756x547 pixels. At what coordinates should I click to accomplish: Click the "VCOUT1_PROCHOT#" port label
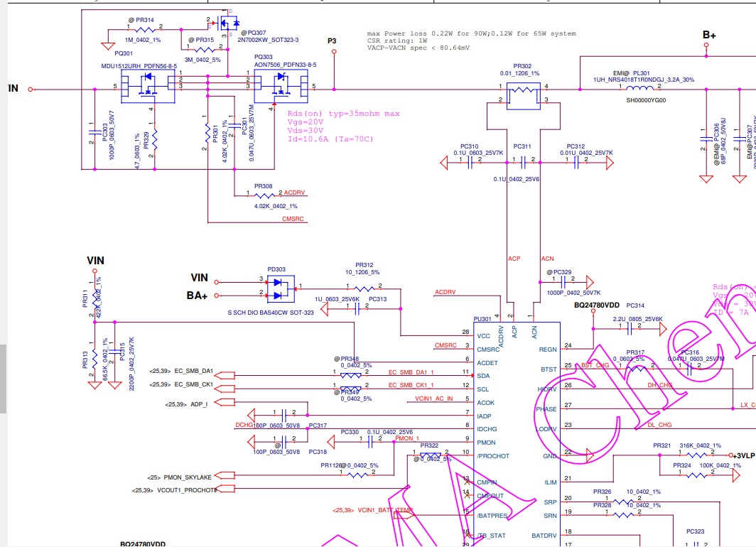188,491
